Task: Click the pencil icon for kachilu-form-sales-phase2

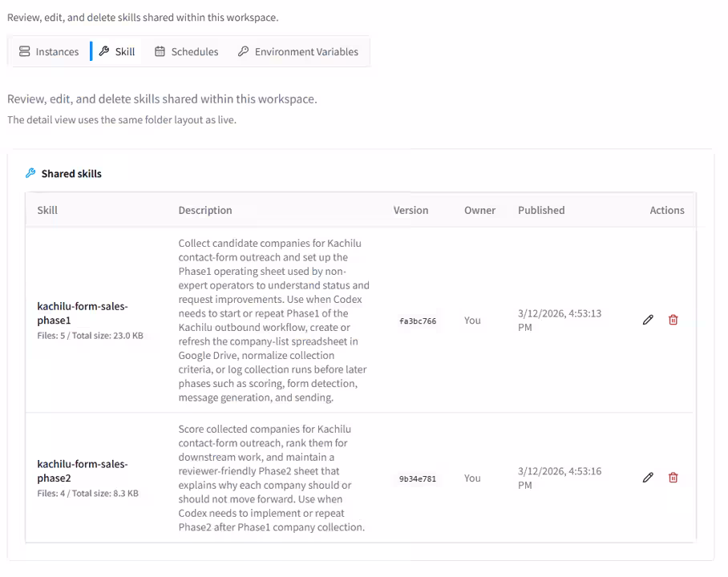Action: 648,478
